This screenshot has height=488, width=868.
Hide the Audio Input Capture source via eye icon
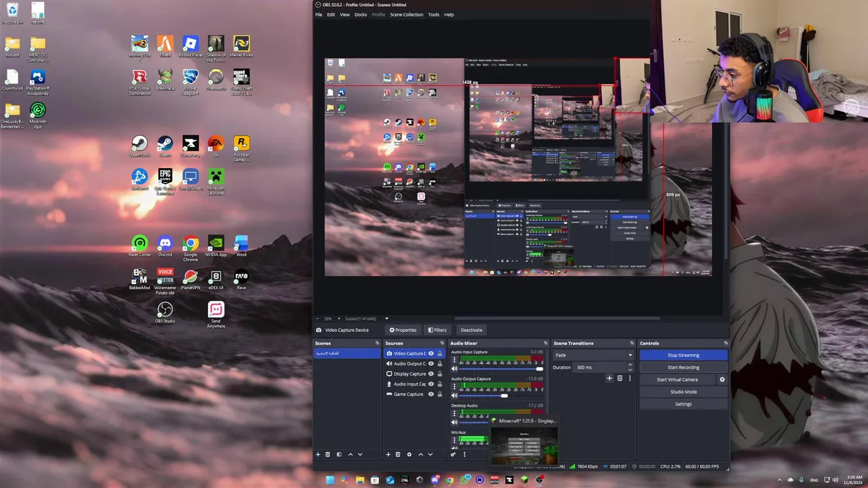click(x=431, y=384)
